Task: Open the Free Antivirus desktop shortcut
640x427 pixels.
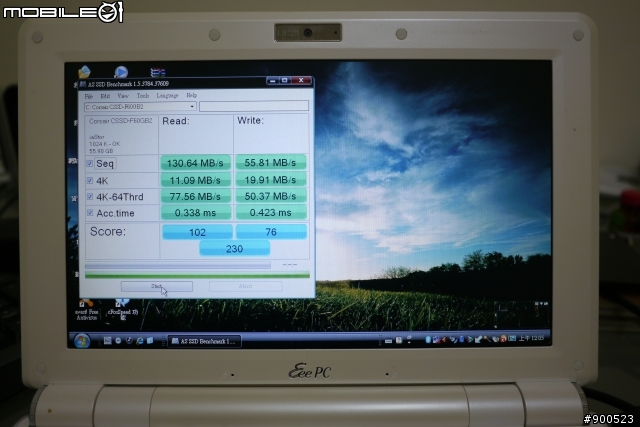Action: (x=87, y=310)
